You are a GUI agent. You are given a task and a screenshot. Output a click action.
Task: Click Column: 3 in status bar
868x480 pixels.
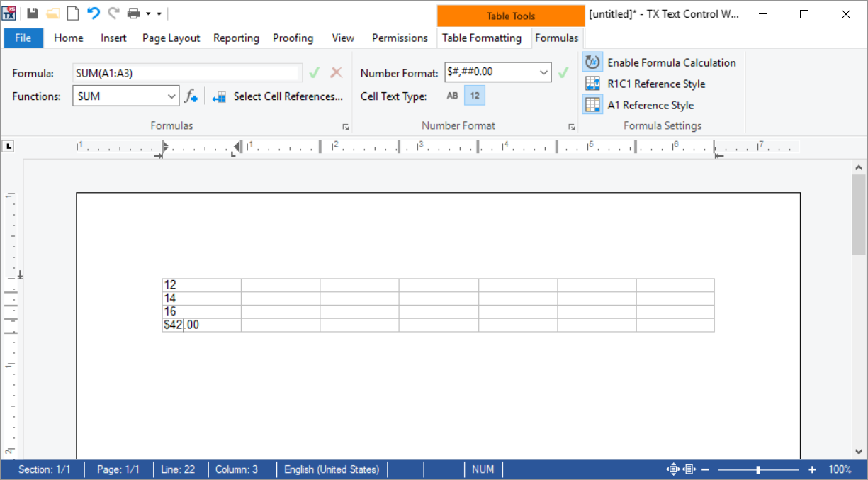237,469
